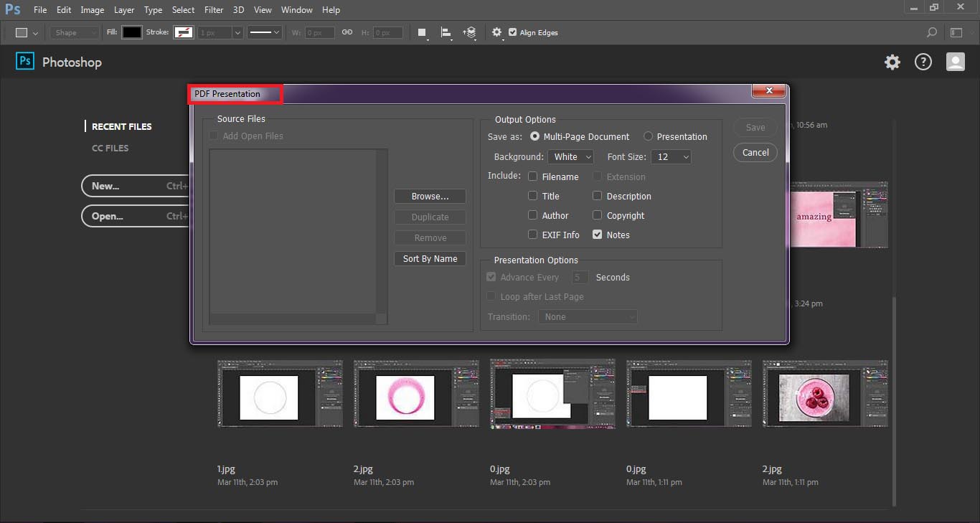Click the Open... button on start screen

(x=134, y=216)
